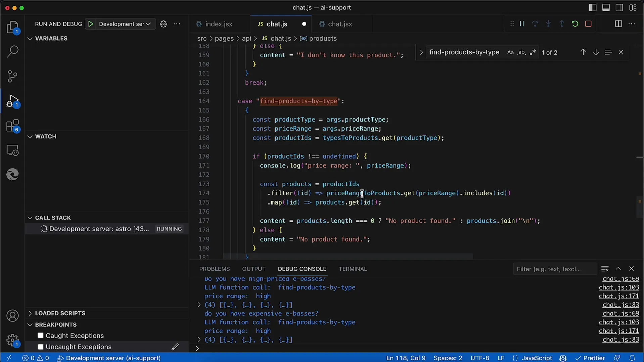Image resolution: width=644 pixels, height=362 pixels.
Task: Select the chat.js editor tab
Action: tap(277, 24)
